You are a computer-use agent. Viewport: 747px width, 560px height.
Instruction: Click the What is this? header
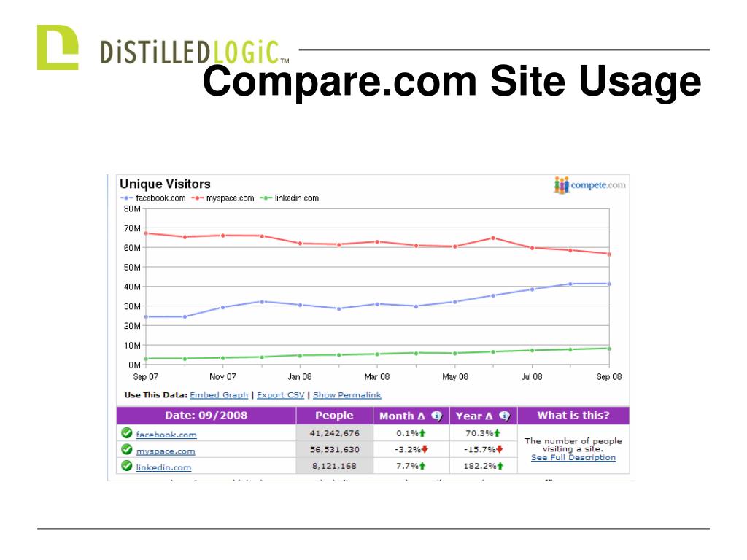[573, 415]
